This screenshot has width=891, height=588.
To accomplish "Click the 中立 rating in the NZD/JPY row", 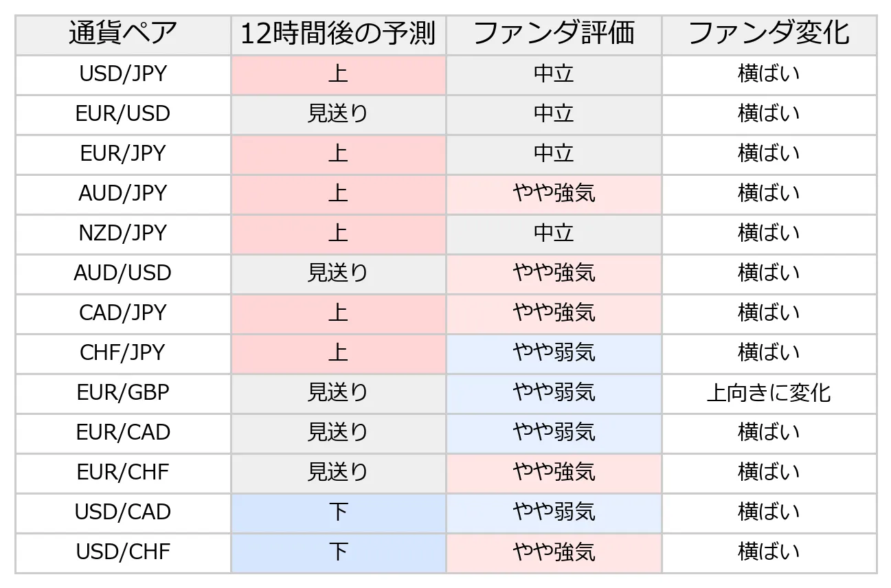I will coord(554,234).
